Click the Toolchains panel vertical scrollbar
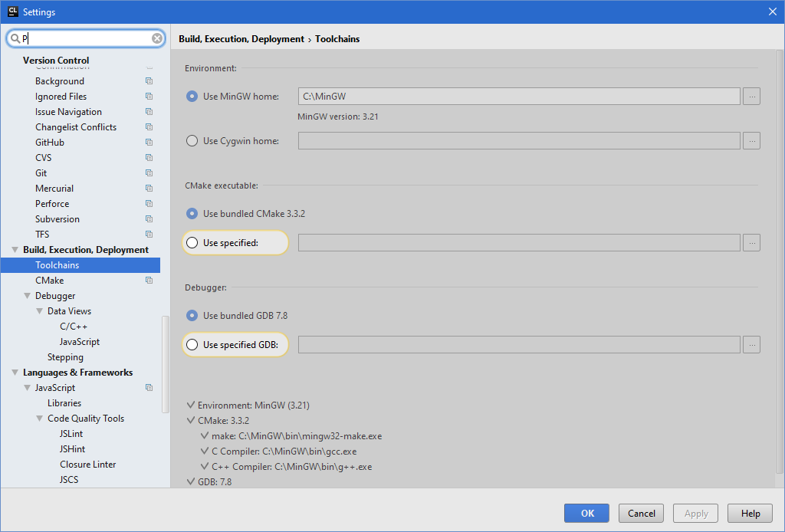This screenshot has height=532, width=785. [x=779, y=261]
